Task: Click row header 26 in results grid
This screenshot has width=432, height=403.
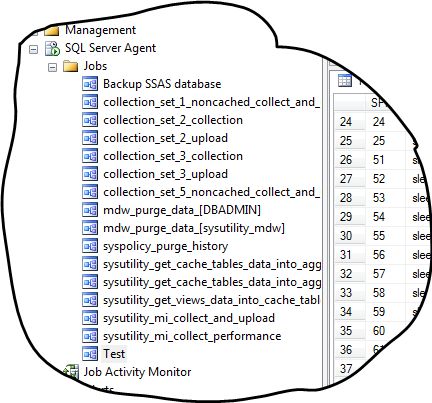Action: tap(349, 160)
